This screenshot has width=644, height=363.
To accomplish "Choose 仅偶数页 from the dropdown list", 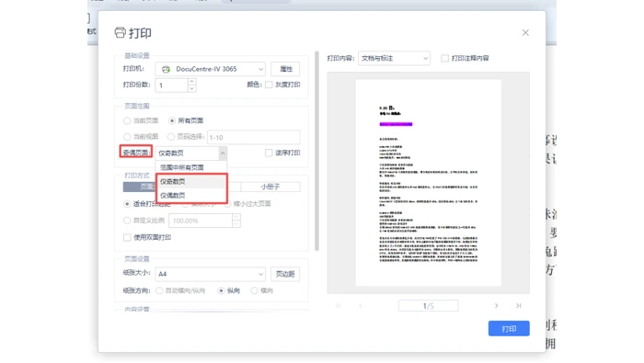I will tap(191, 195).
